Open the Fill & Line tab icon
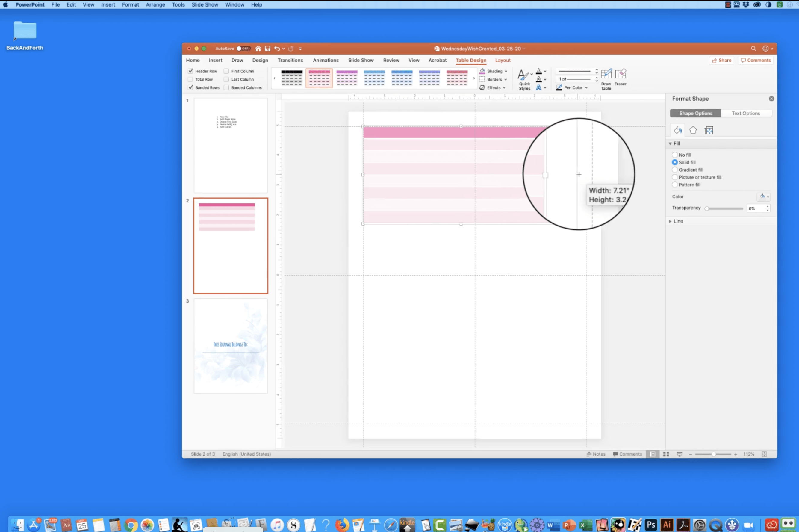Screen dimensions: 799x532 pos(678,130)
